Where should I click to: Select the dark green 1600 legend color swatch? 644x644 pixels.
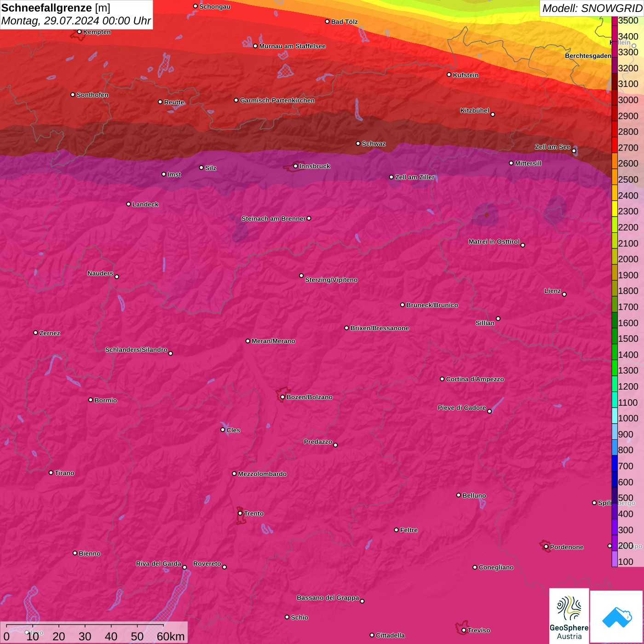(x=614, y=320)
